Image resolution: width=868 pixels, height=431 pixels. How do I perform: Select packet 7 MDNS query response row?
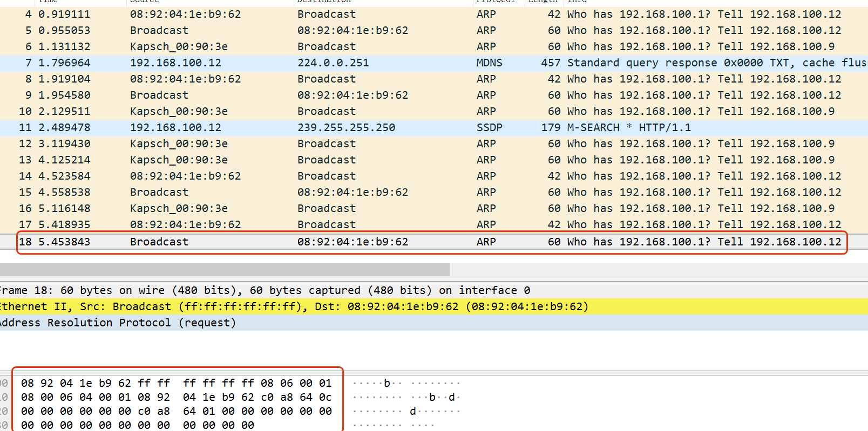[434, 63]
